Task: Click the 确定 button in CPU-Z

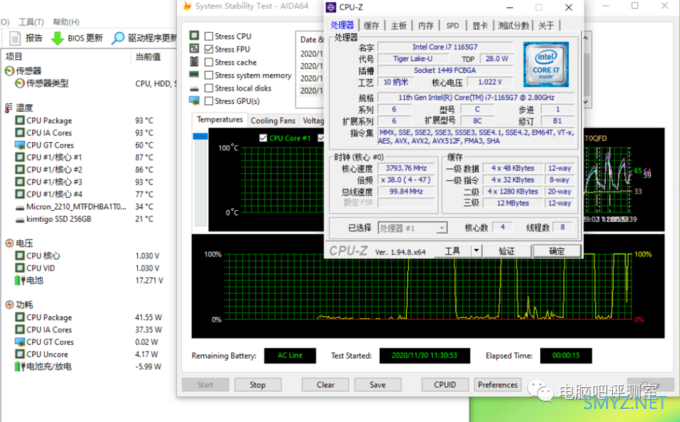Action: pos(557,251)
